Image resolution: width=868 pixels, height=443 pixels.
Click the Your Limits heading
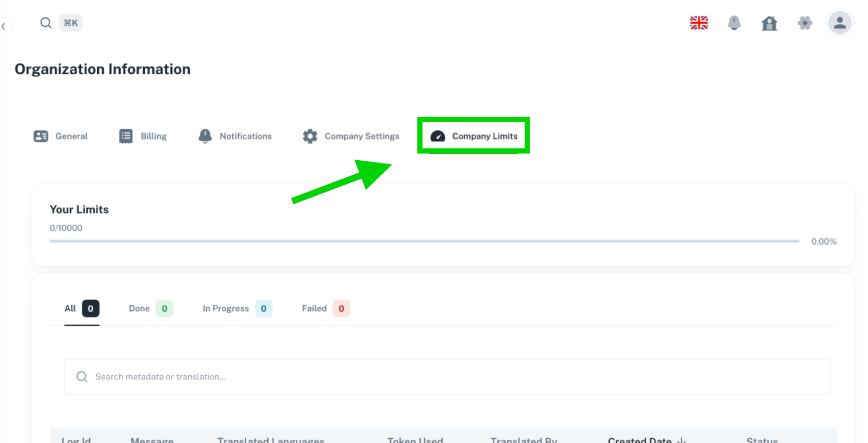[x=79, y=210]
